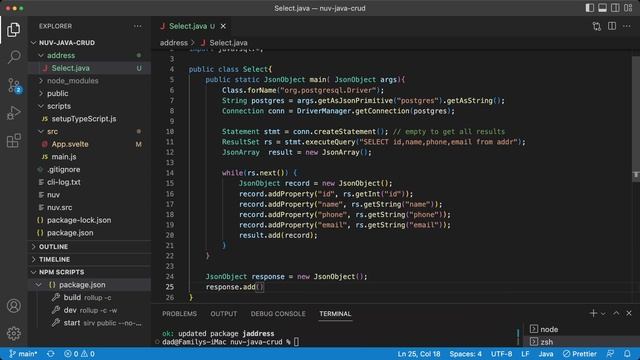This screenshot has height=360, width=640.
Task: Toggle bottom panel layout icon
Action: click(602, 8)
